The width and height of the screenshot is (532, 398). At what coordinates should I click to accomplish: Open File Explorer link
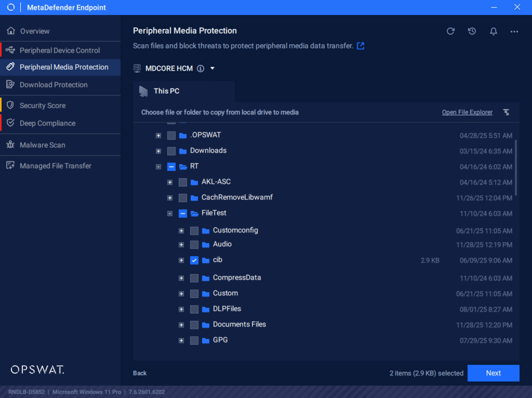coord(467,112)
